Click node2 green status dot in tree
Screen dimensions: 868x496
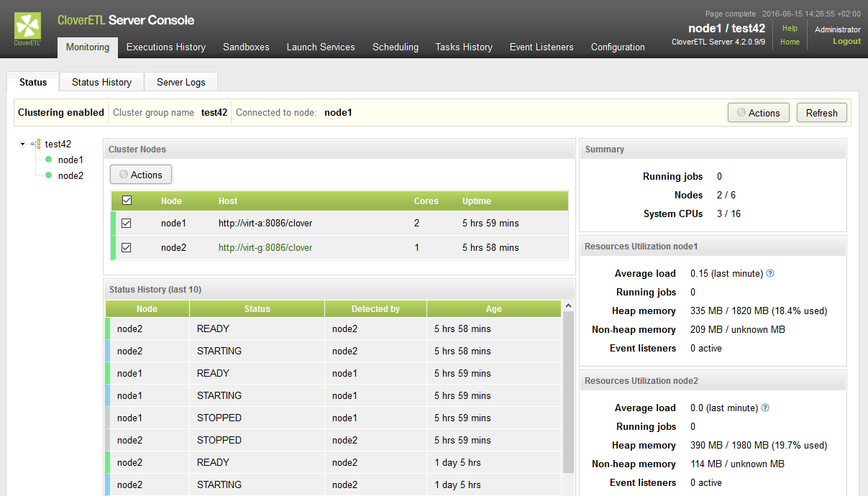coord(48,175)
